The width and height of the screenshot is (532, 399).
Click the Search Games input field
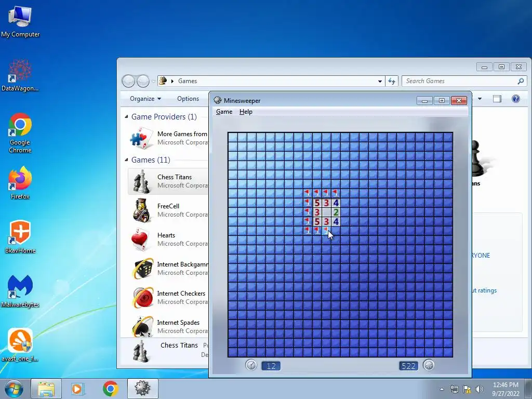(x=460, y=81)
